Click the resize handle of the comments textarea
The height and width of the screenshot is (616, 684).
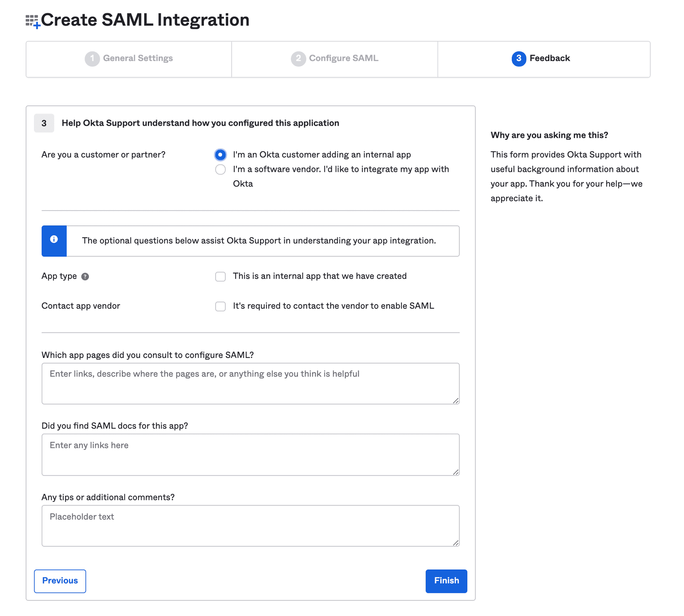coord(456,543)
